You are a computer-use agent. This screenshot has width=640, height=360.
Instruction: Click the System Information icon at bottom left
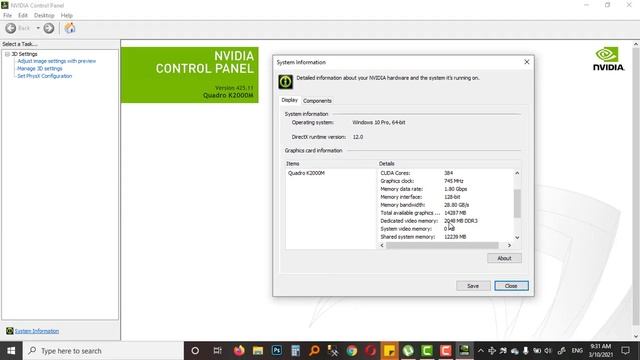pyautogui.click(x=10, y=331)
